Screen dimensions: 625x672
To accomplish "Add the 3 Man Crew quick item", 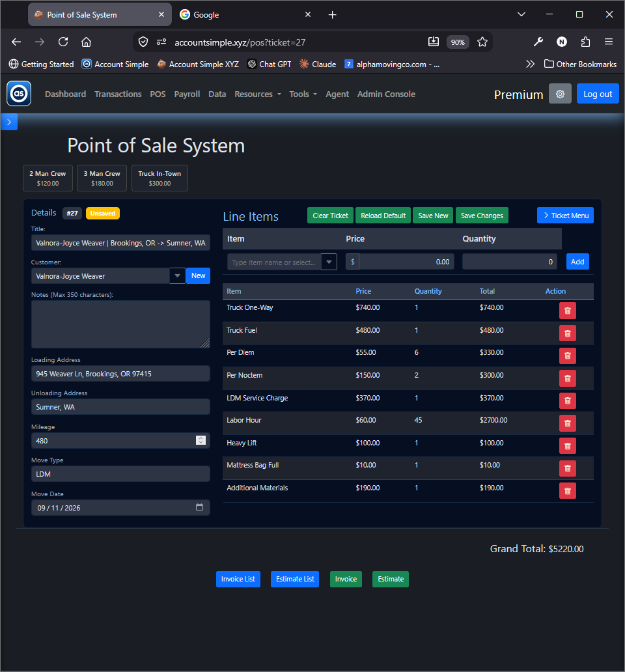I will 102,178.
